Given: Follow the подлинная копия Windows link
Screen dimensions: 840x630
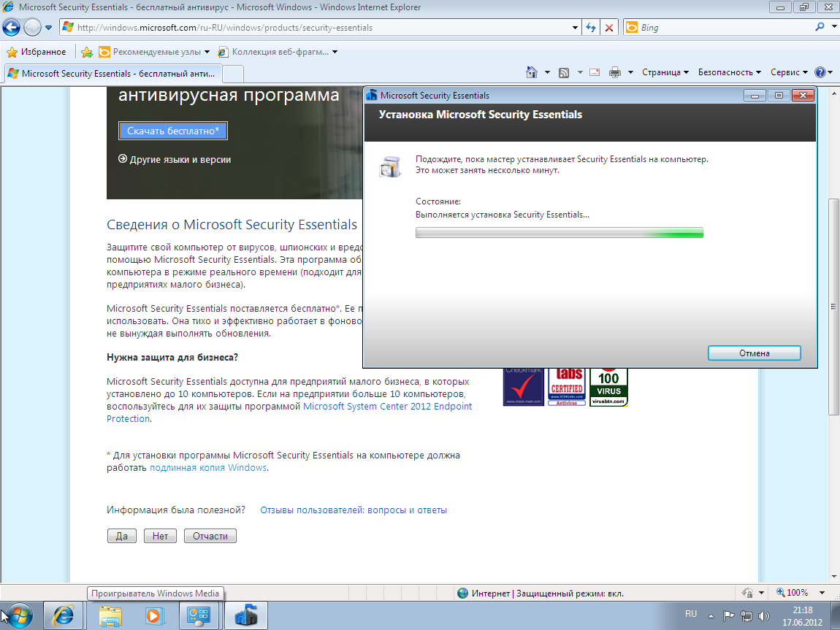Looking at the screenshot, I should pos(208,467).
